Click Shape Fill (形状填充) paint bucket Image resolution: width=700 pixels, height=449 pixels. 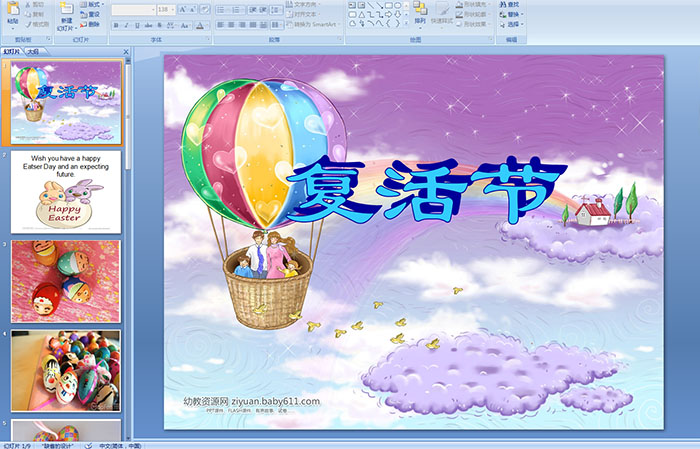[459, 4]
